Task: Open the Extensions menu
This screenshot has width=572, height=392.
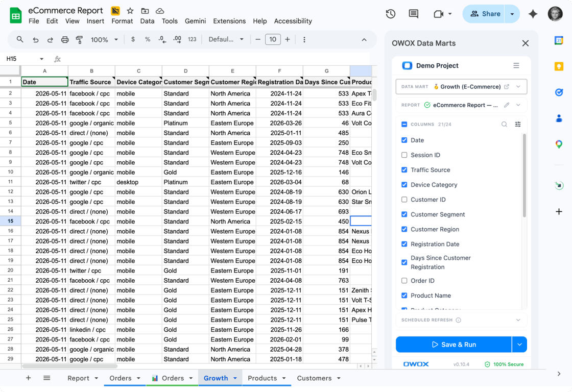Action: (x=229, y=21)
